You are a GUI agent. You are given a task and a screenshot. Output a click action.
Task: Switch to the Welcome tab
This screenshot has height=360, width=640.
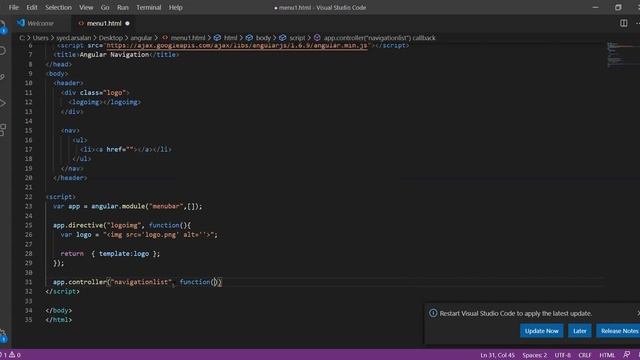tap(41, 23)
